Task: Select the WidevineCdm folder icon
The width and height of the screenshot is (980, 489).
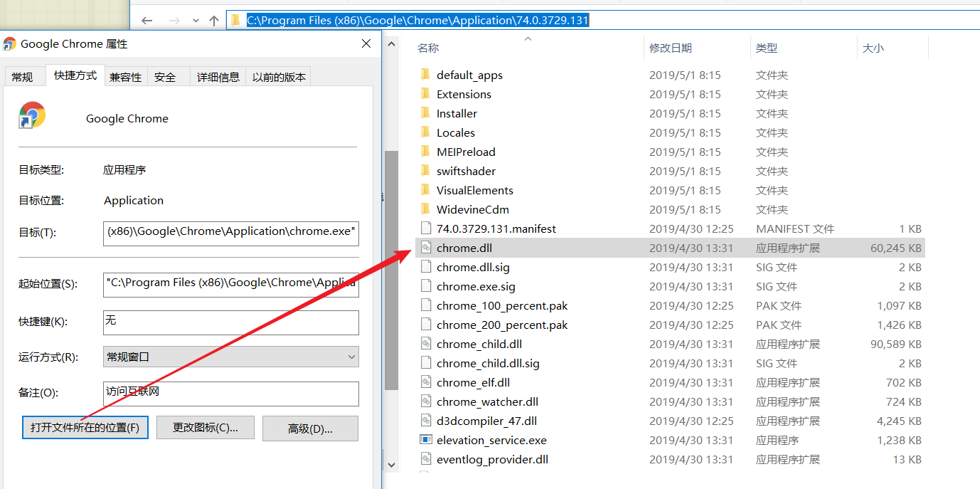Action: click(x=425, y=209)
